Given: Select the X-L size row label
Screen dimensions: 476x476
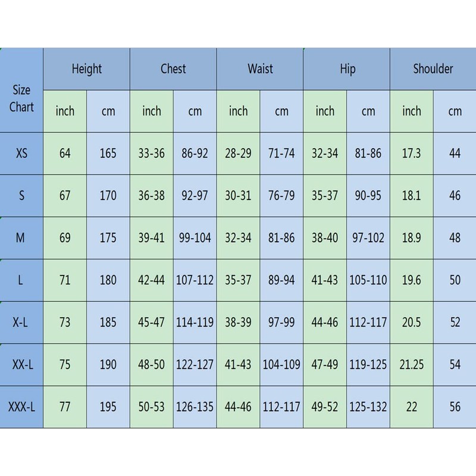Looking at the screenshot, I should point(22,322).
